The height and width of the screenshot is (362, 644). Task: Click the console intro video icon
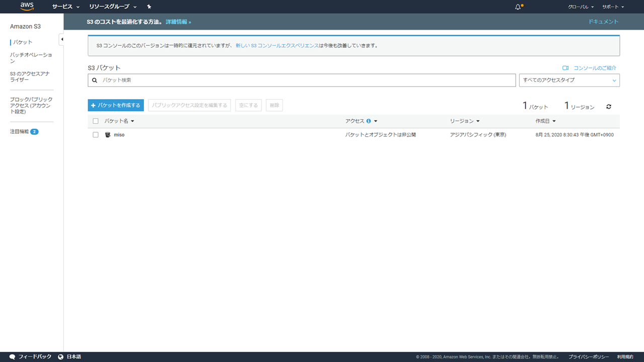(x=566, y=68)
